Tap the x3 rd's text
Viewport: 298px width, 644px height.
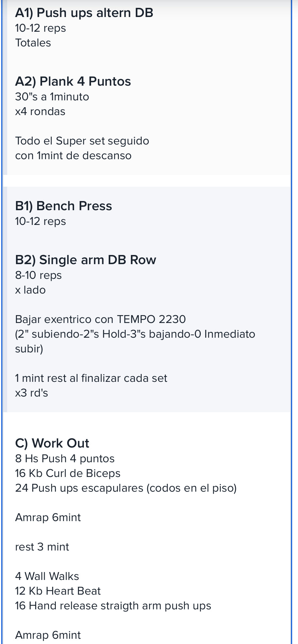pyautogui.click(x=32, y=393)
